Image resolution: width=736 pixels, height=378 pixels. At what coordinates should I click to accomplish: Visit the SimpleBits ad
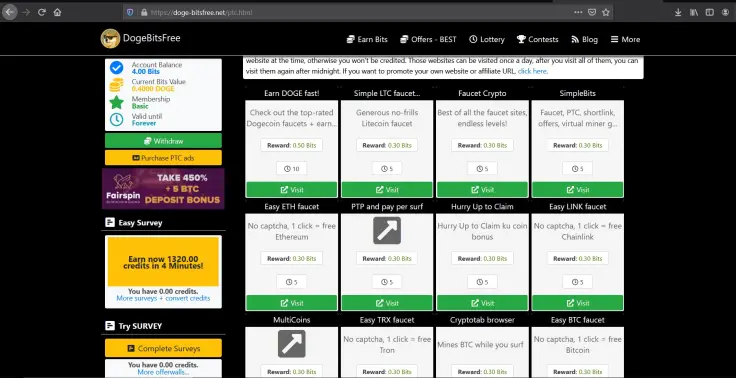click(x=577, y=190)
